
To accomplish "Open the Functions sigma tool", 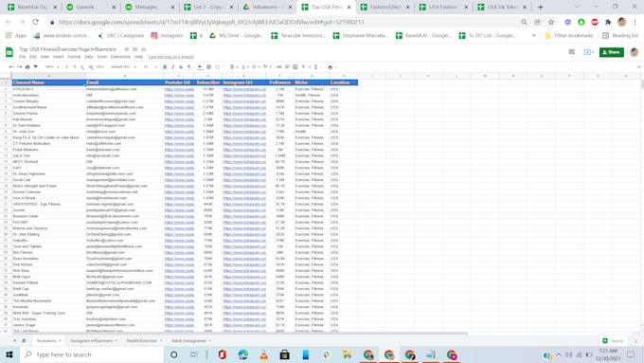I will coord(315,66).
